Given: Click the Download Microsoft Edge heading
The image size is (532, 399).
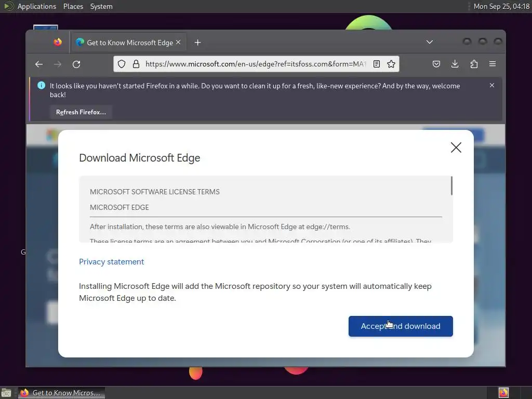Looking at the screenshot, I should pyautogui.click(x=139, y=158).
